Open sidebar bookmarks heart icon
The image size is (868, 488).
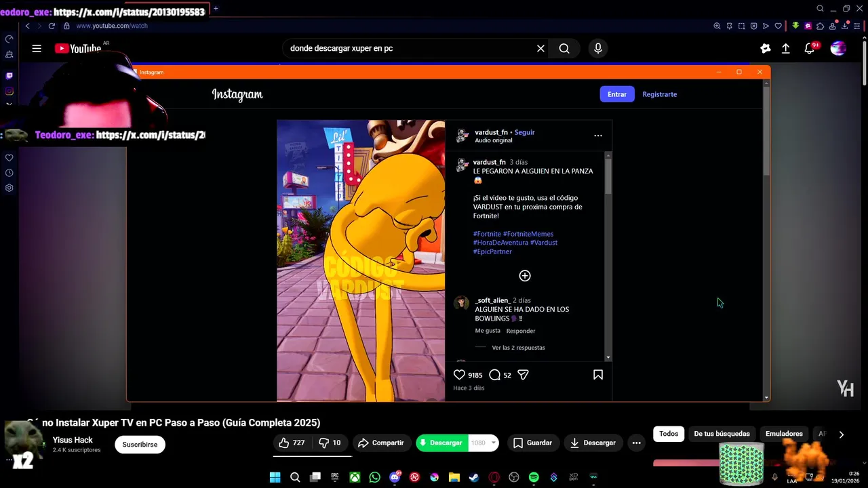click(9, 158)
